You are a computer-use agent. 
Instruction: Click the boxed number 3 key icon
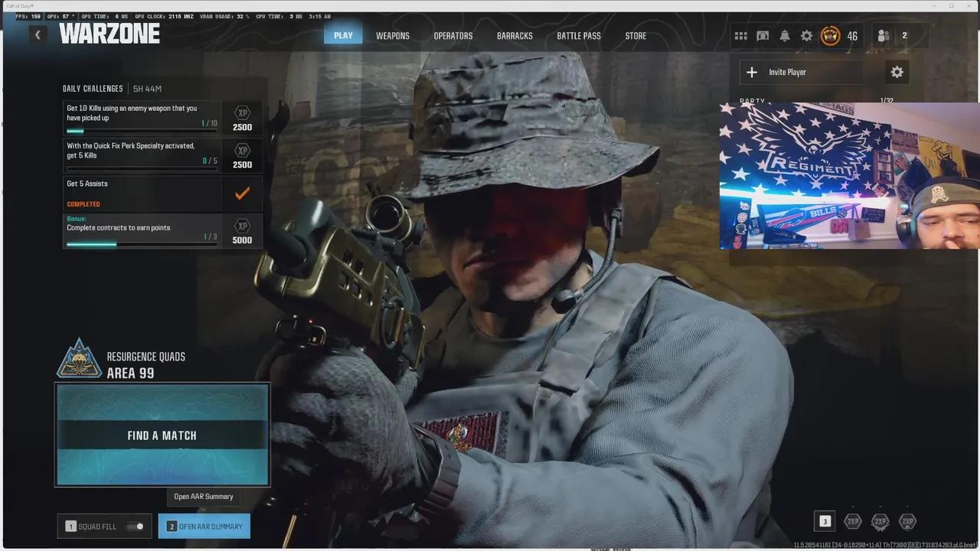coord(825,521)
